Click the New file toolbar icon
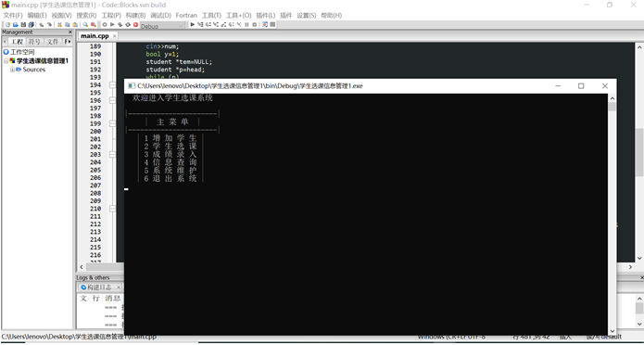This screenshot has height=345, width=644. pos(7,25)
